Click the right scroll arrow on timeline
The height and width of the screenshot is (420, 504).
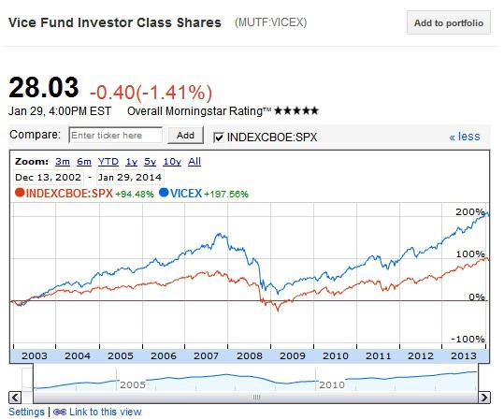click(484, 398)
